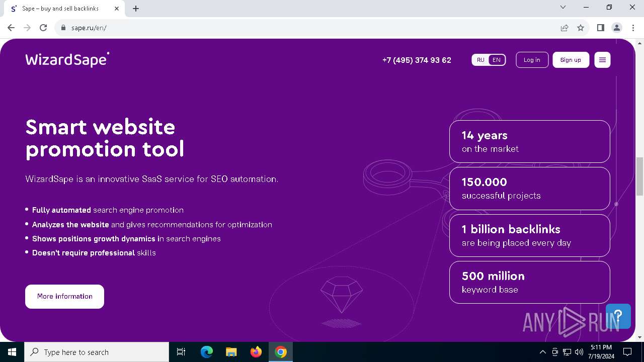Click the More information button
Screen dimensions: 644x362
(x=64, y=297)
